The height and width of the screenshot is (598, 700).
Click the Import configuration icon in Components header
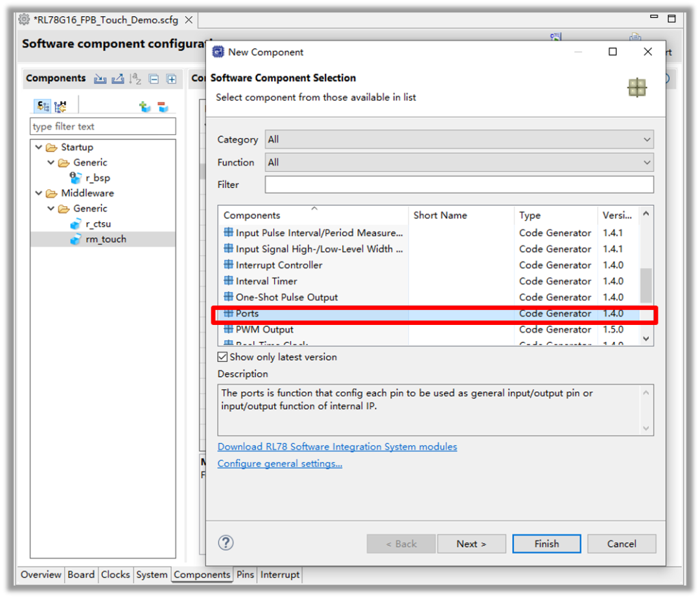pyautogui.click(x=100, y=79)
